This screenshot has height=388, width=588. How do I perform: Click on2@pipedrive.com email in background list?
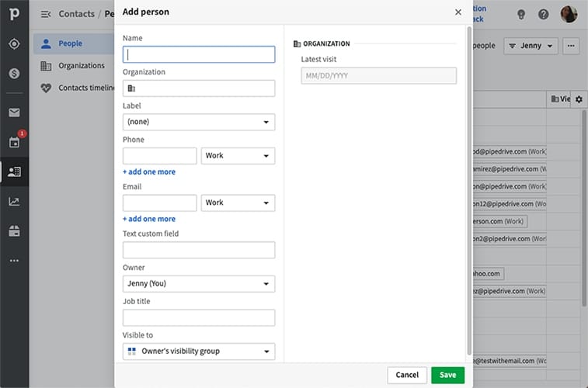[x=510, y=239]
